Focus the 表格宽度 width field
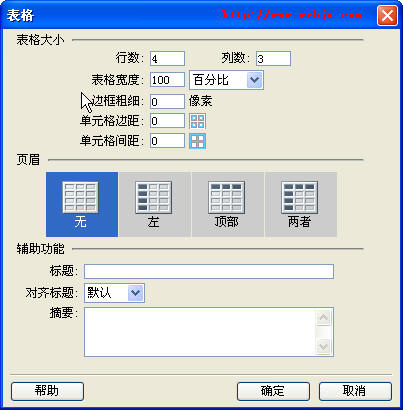The image size is (403, 410). [x=167, y=80]
